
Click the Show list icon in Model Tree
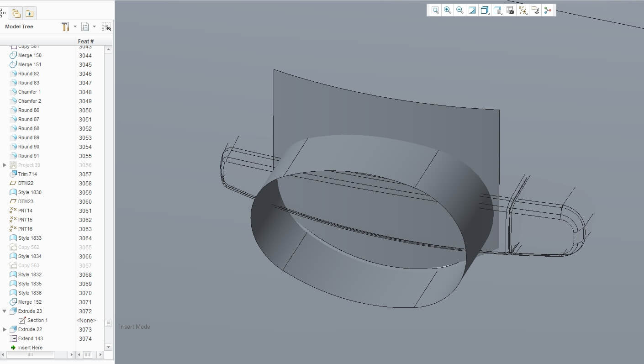pos(85,26)
